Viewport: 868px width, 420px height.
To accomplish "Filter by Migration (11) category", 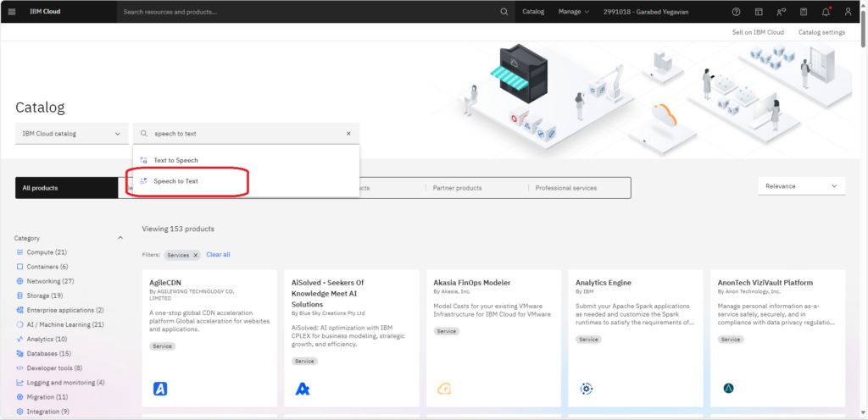I will point(47,397).
